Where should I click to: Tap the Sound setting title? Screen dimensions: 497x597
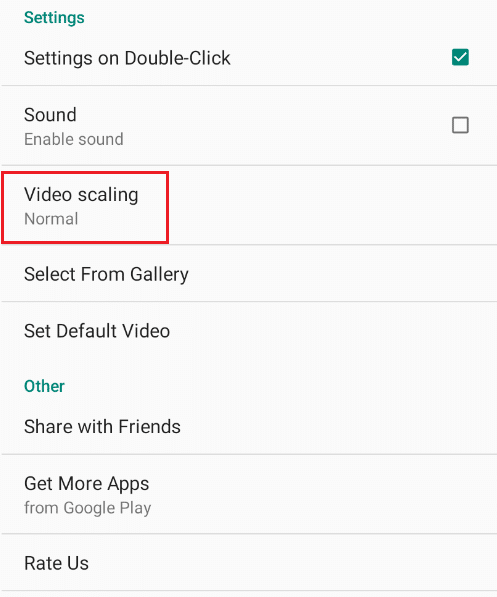tap(50, 115)
